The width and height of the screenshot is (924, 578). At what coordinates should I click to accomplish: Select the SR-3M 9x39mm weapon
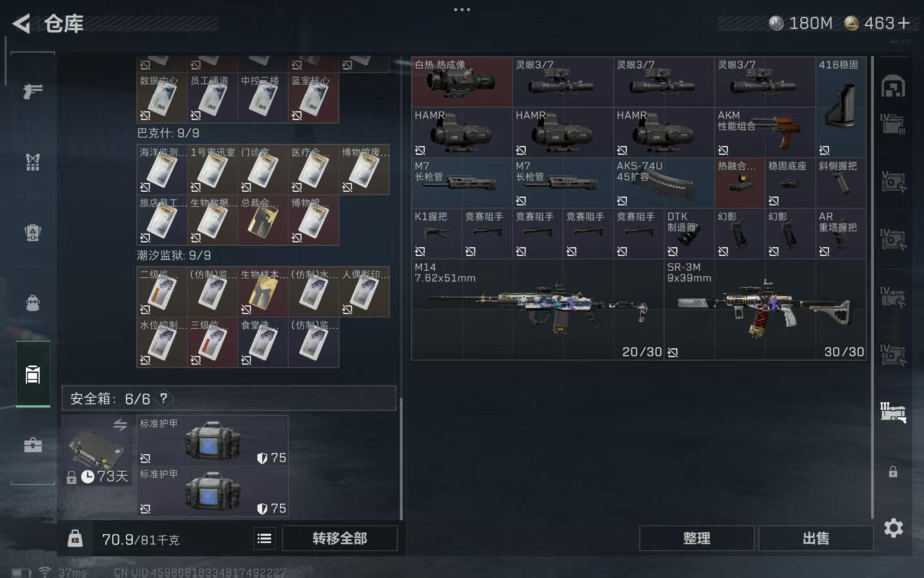(765, 309)
